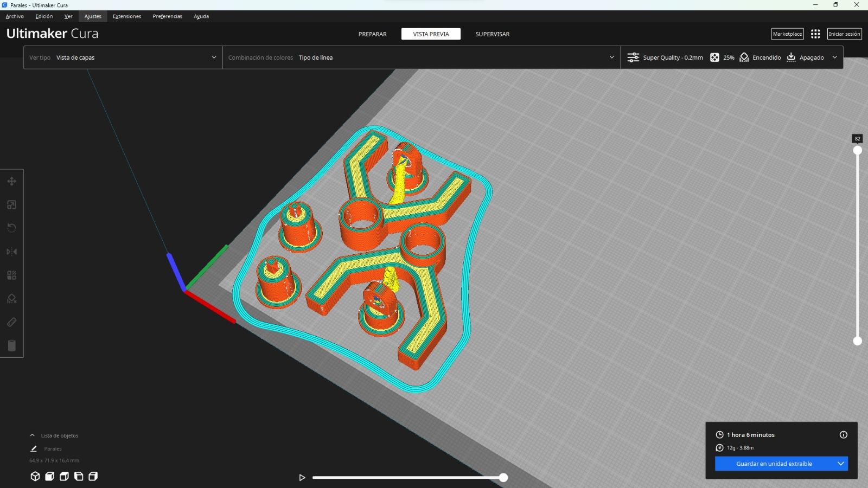Open the Ver tipo view type dropdown

click(x=123, y=57)
